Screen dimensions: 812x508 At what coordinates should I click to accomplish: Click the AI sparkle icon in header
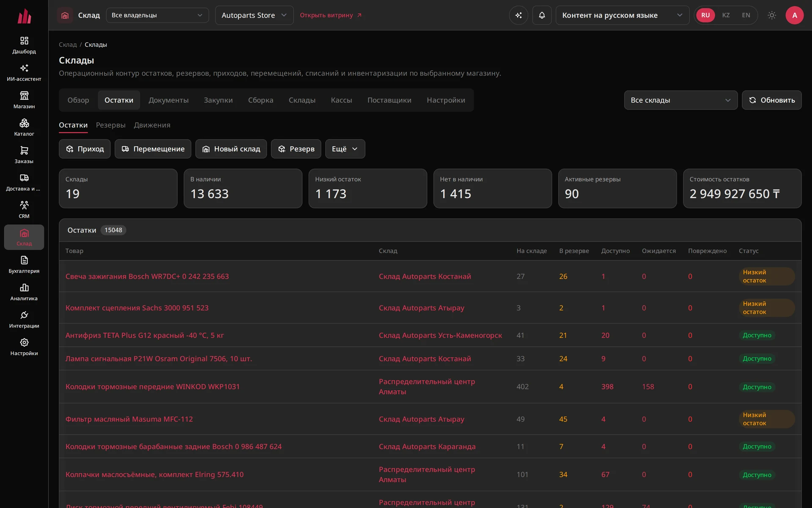point(518,15)
